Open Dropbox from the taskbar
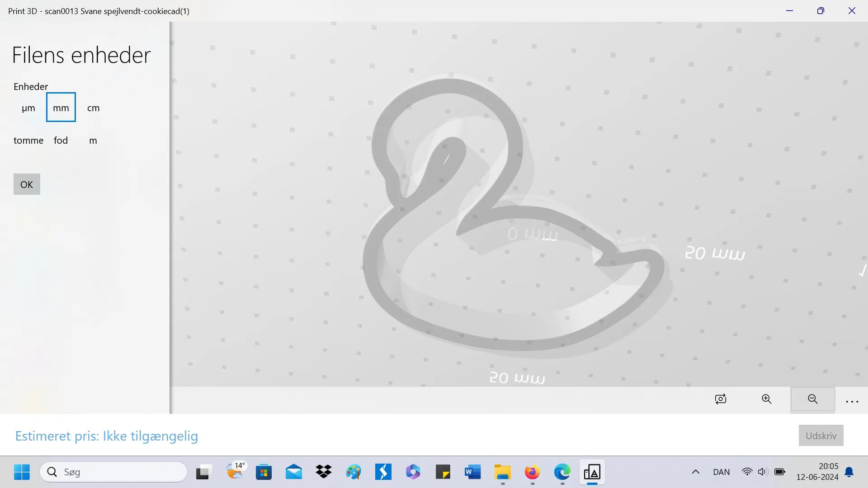This screenshot has height=488, width=868. (x=324, y=472)
